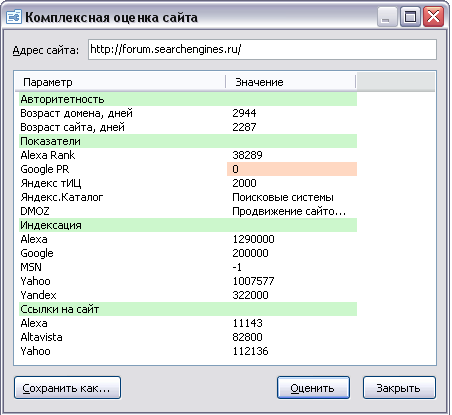
Task: Click the highlighted Google PR value 0
Action: point(292,169)
